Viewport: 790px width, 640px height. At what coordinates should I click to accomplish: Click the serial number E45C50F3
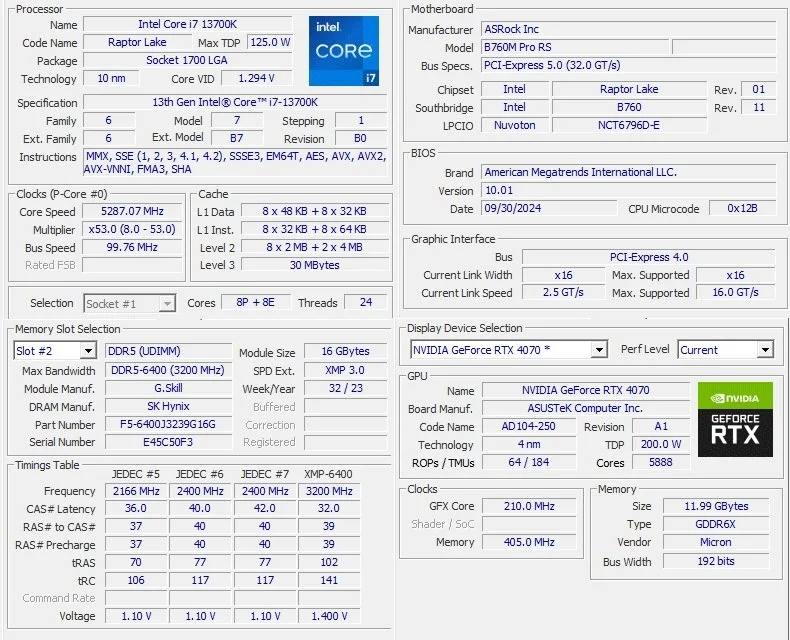click(168, 442)
